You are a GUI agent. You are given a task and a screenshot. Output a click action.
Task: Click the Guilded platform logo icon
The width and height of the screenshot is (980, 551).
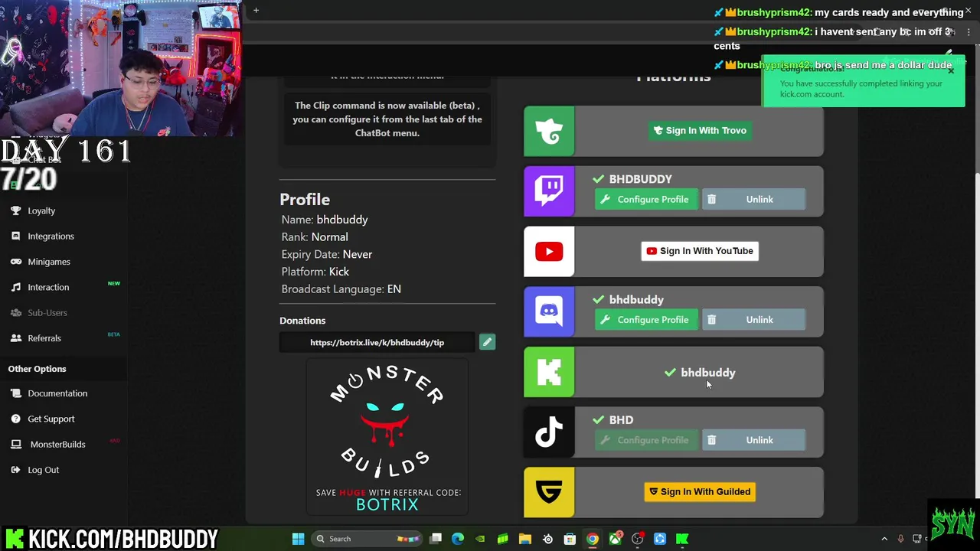[549, 492]
